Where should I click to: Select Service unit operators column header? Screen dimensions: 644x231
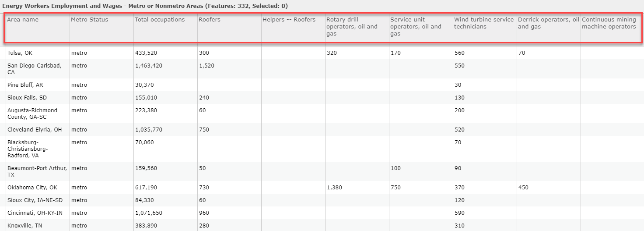421,28
